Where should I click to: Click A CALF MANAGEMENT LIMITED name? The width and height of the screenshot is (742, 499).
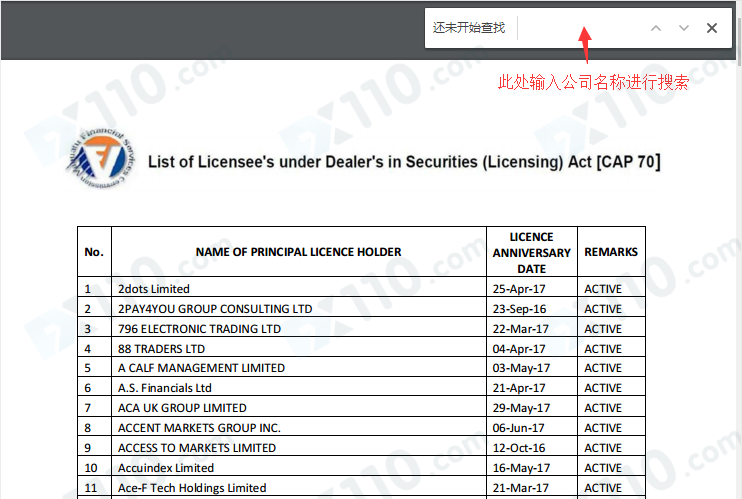(x=201, y=368)
